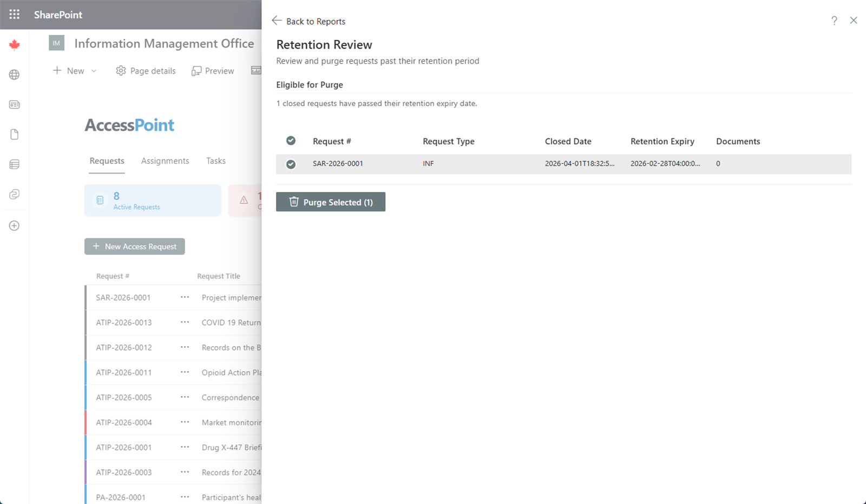Switch to the Assignments tab
Image resolution: width=866 pixels, height=504 pixels.
coord(165,161)
